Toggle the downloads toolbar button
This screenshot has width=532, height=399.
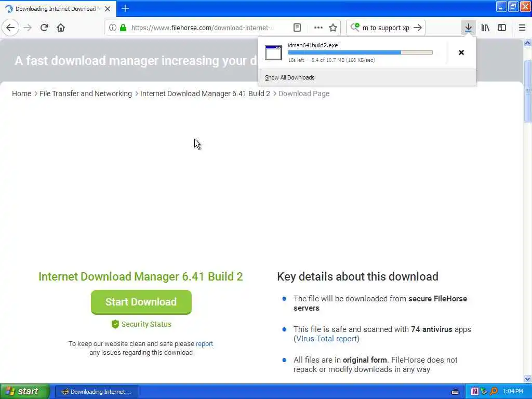469,28
